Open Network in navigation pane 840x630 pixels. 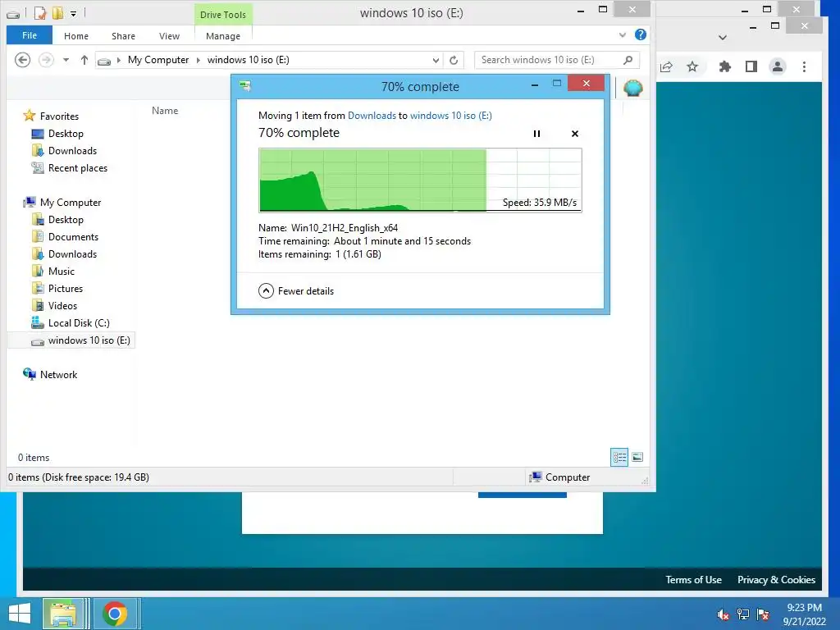tap(50, 374)
